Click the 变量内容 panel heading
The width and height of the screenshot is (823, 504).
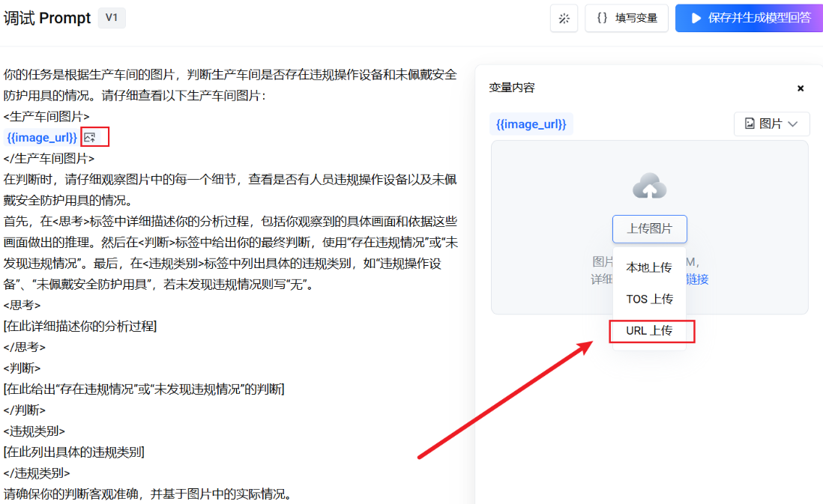(512, 88)
